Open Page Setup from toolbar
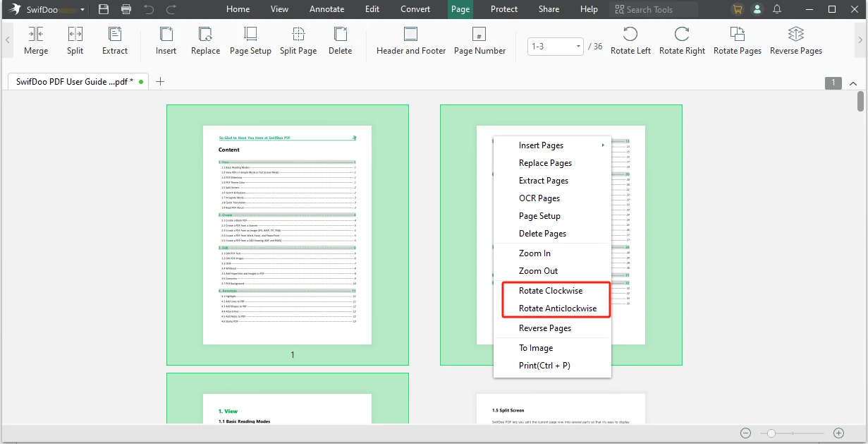 (250, 41)
